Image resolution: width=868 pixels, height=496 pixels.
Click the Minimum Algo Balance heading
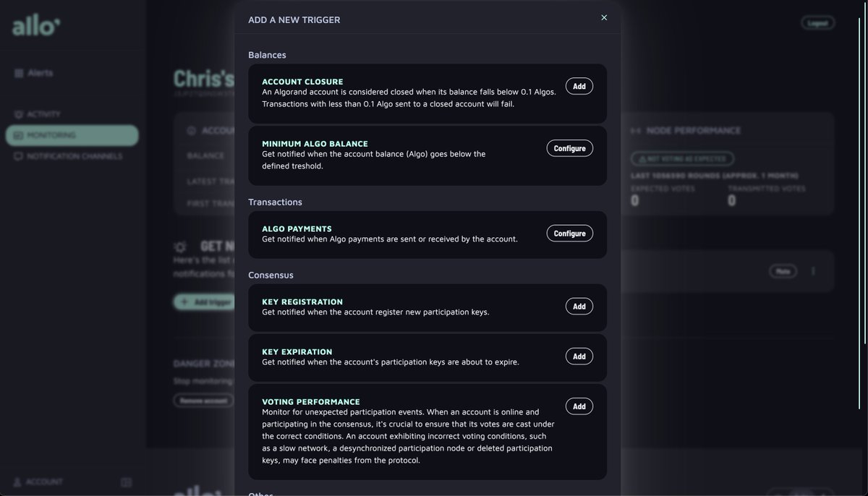click(315, 144)
